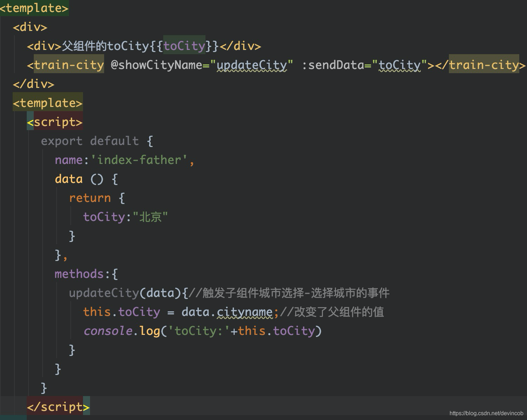Click the highlighted toCity interpolation in braces
Screen dimensions: 527x420
point(184,46)
